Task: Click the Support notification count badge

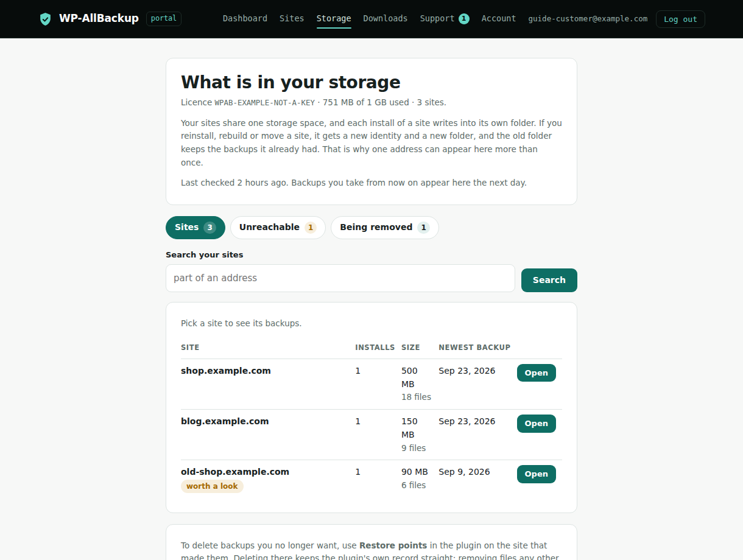Action: (x=464, y=19)
